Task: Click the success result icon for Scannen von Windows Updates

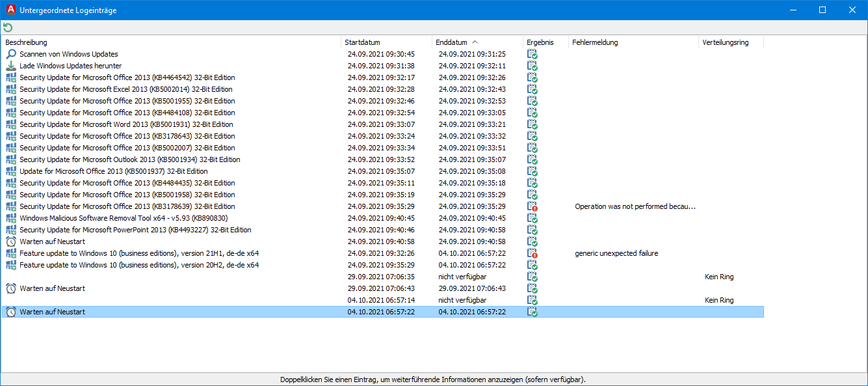Action: click(x=533, y=54)
